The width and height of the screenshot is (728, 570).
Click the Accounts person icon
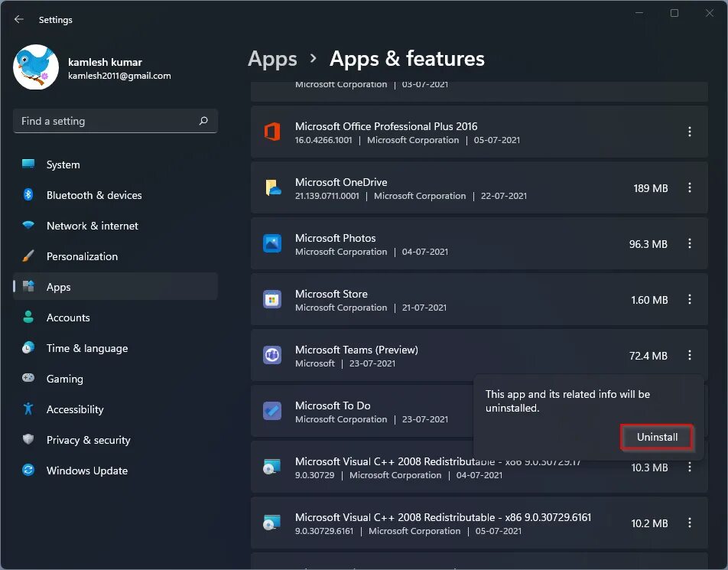point(28,317)
